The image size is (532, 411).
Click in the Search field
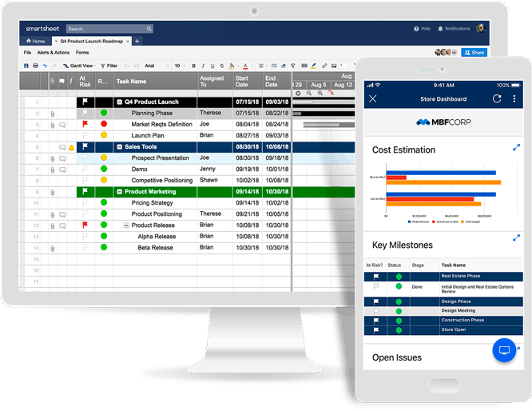click(108, 29)
